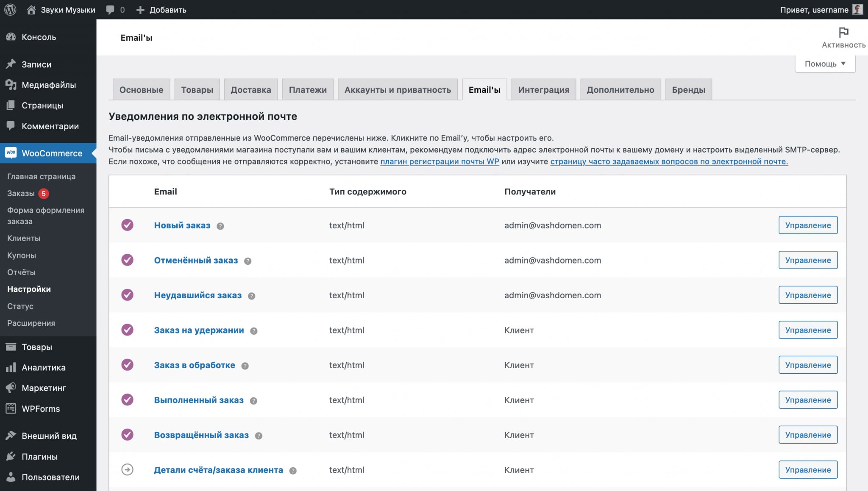Toggle enabled status of Неудавшийся заказ email

click(x=127, y=295)
